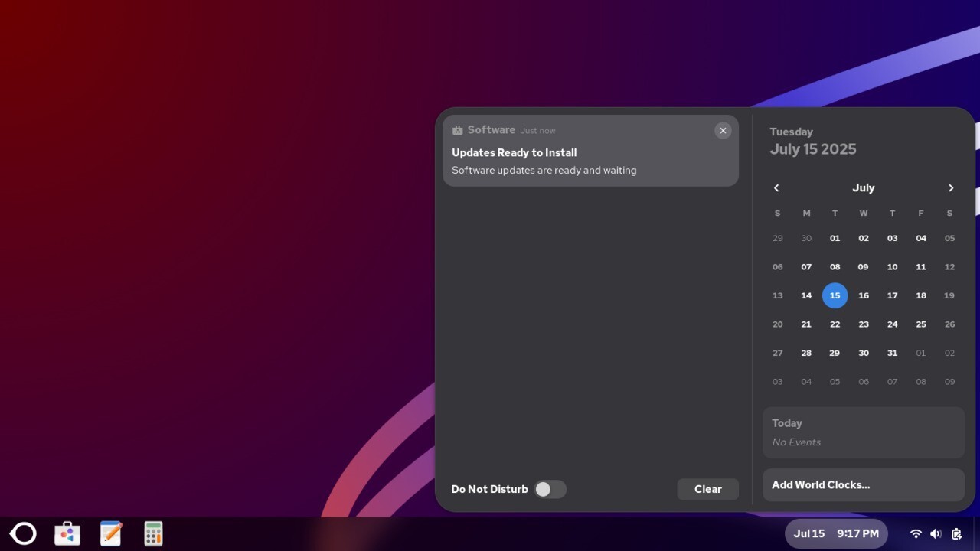Dismiss the Software notification with X
Screen dimensions: 980x551
click(x=723, y=130)
